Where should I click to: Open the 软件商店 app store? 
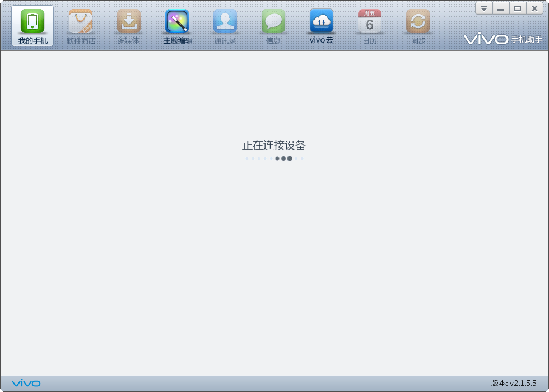click(81, 27)
